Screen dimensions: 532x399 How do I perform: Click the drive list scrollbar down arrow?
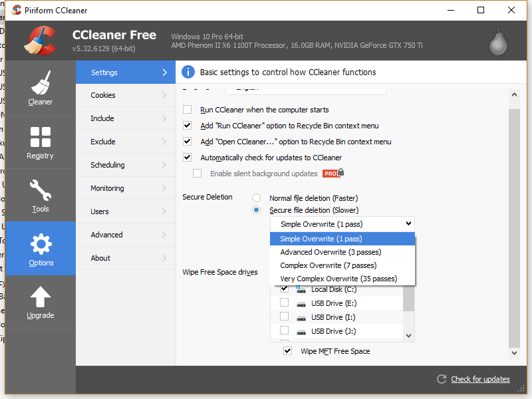(x=409, y=336)
